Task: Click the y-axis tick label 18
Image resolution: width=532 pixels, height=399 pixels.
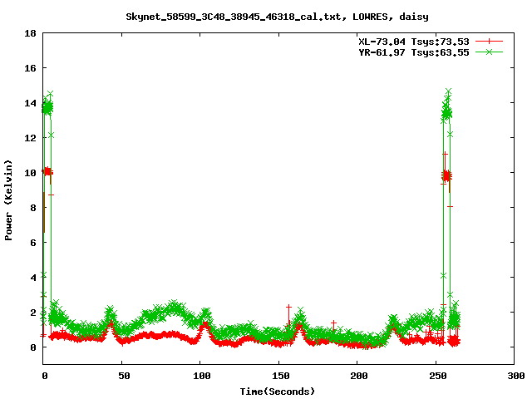Action: [30, 33]
